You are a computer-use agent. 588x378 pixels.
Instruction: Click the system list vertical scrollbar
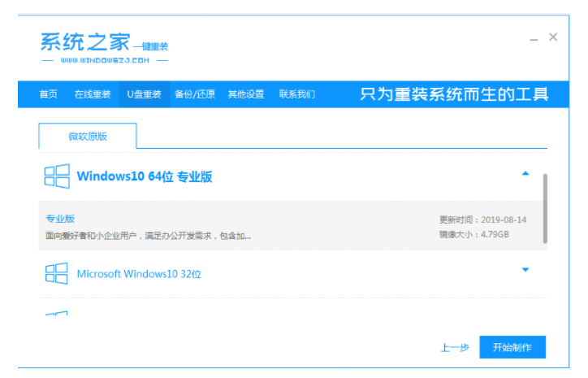click(545, 208)
